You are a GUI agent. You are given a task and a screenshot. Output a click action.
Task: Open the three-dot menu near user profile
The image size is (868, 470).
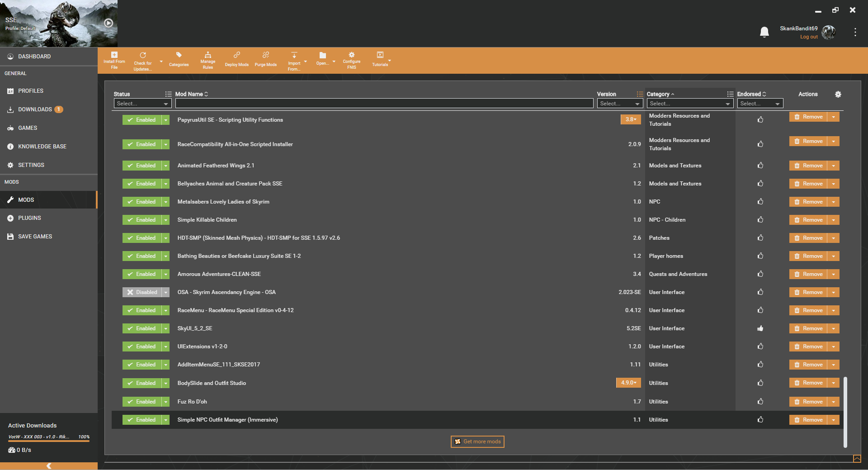tap(855, 32)
